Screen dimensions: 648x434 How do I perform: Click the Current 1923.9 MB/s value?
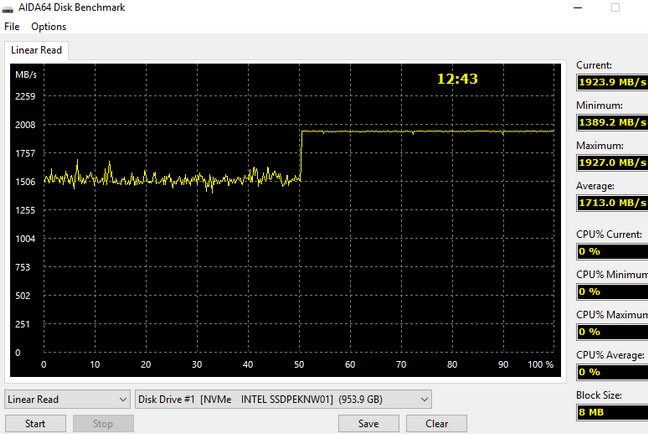[612, 82]
